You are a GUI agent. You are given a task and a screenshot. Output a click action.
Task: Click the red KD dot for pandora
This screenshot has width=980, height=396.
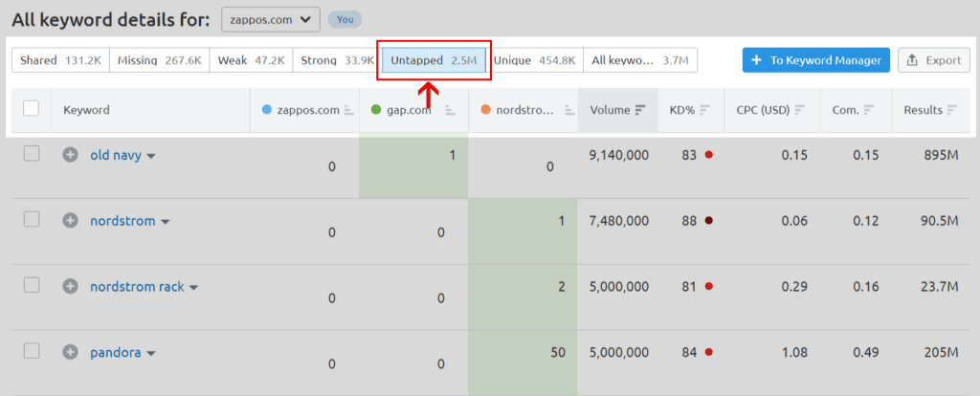coord(709,352)
